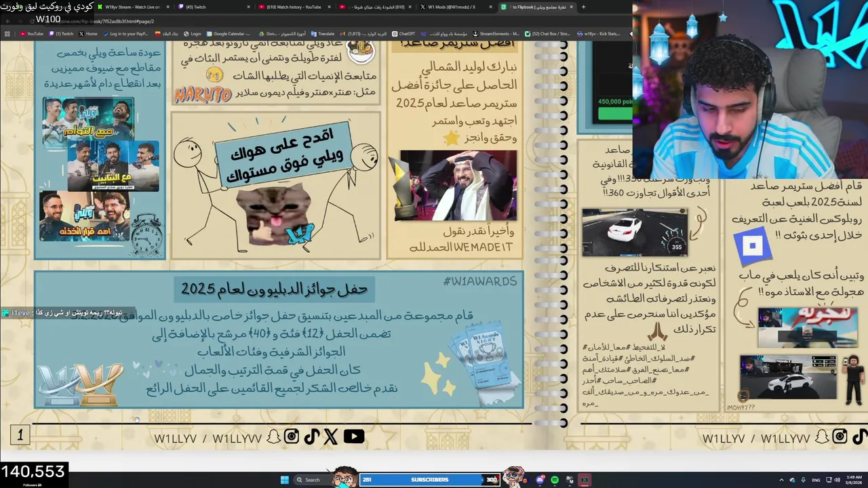
Task: Open the Translate bookmark
Action: [323, 33]
